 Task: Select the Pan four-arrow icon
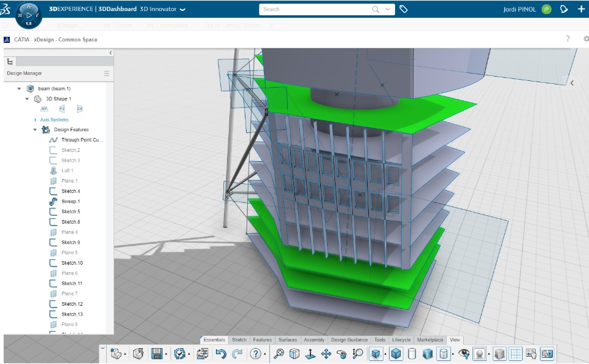point(326,354)
